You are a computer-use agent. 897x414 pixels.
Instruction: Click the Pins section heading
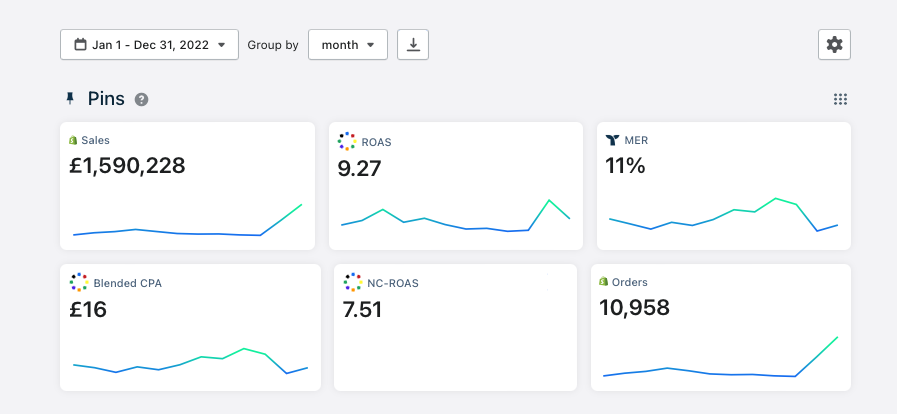pyautogui.click(x=106, y=99)
